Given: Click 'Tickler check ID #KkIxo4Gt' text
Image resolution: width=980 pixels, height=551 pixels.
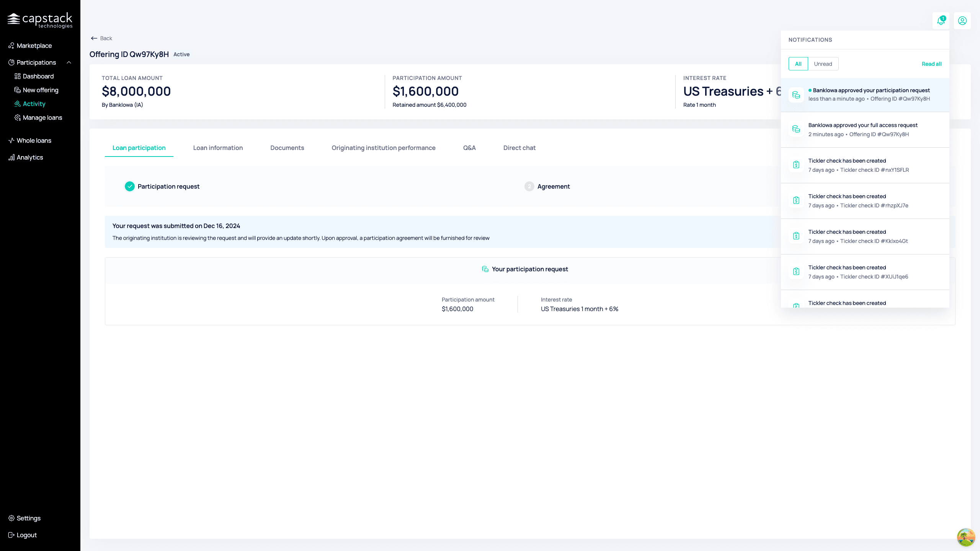Looking at the screenshot, I should click(x=874, y=241).
